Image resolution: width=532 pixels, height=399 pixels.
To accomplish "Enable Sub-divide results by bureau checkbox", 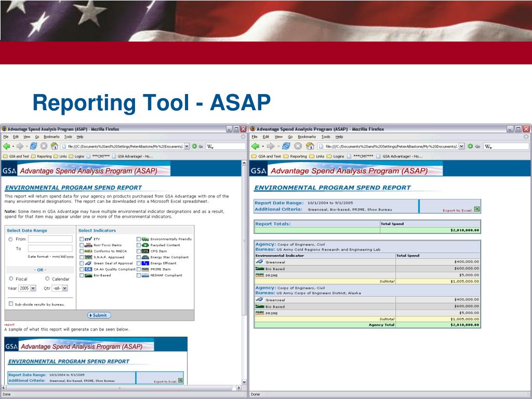I will pos(11,303).
